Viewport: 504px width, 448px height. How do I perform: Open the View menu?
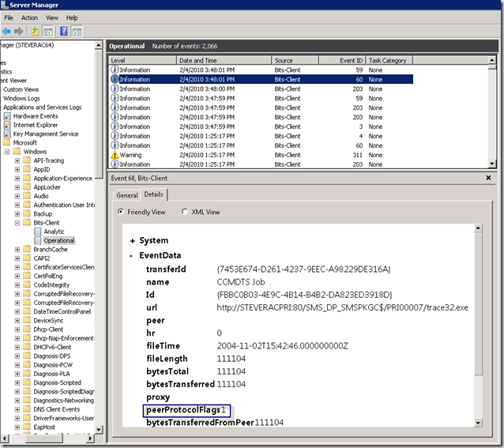[x=52, y=17]
